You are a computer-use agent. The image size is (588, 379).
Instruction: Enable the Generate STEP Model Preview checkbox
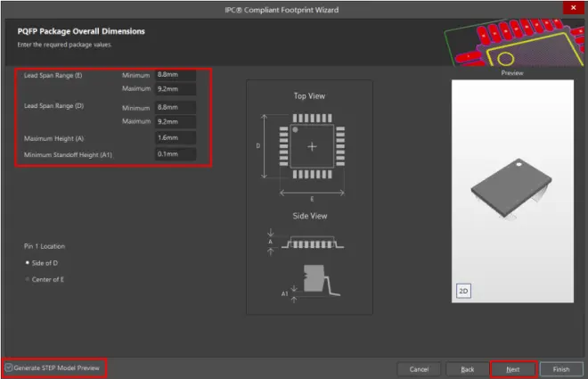9,367
